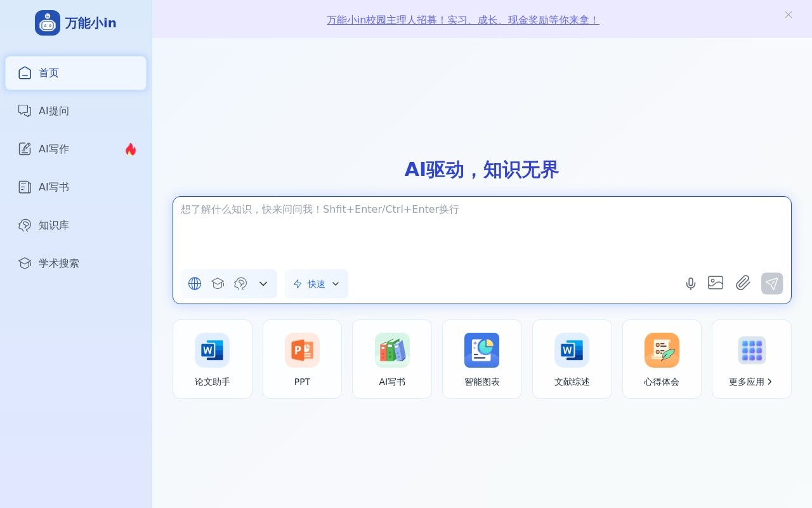
Task: Expand 更多应用 to see more apps
Action: point(752,359)
